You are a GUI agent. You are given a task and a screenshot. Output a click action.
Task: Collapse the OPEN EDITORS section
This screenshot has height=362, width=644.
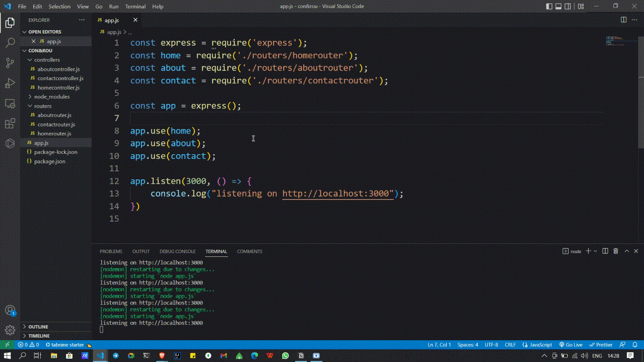pos(56,32)
